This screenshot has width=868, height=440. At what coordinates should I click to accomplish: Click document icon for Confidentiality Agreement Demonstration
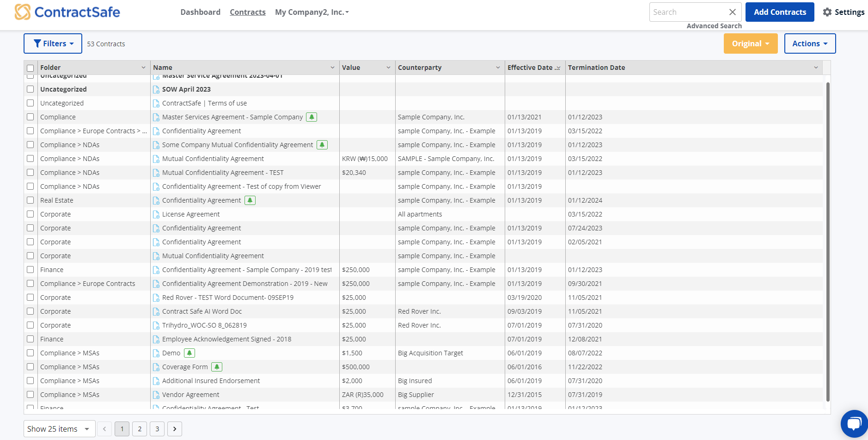[156, 284]
